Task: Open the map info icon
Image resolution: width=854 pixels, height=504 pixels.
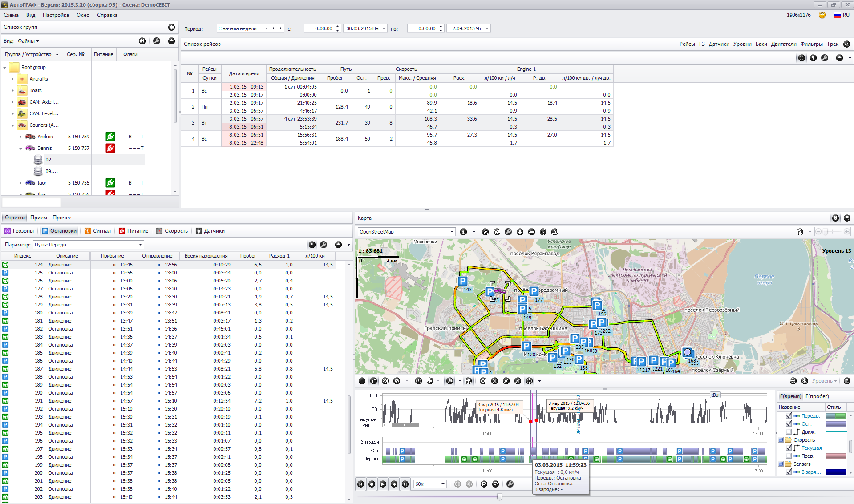Action: tap(463, 232)
